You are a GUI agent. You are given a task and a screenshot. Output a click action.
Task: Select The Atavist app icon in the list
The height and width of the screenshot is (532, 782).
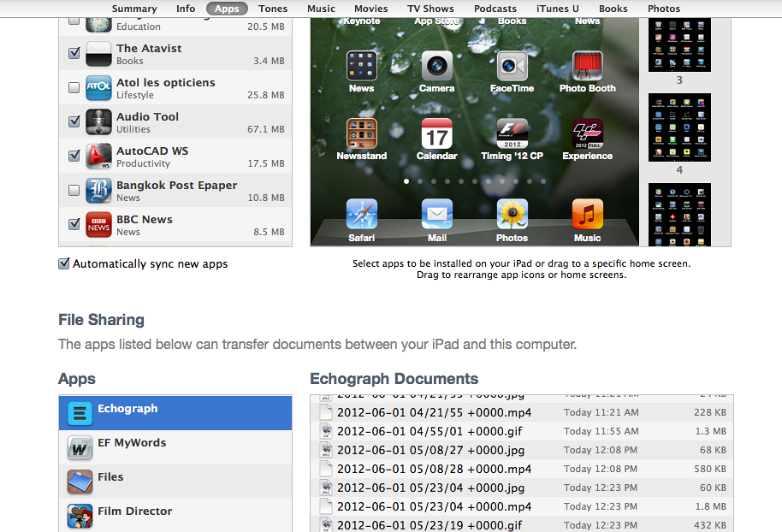click(x=98, y=53)
